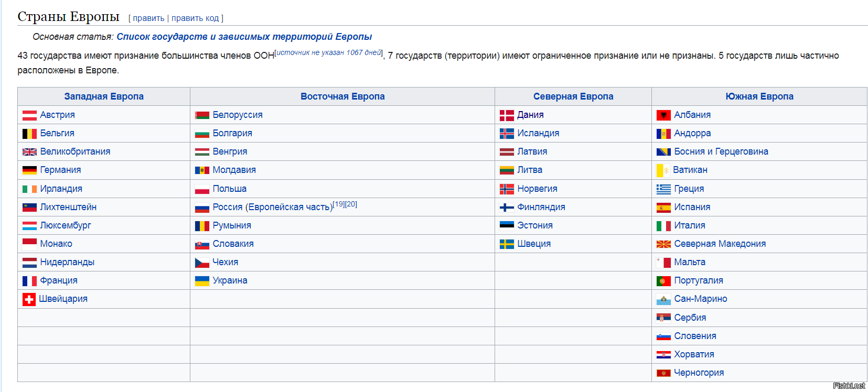Click the Croatia flag icon
The height and width of the screenshot is (392, 868).
coord(663,355)
